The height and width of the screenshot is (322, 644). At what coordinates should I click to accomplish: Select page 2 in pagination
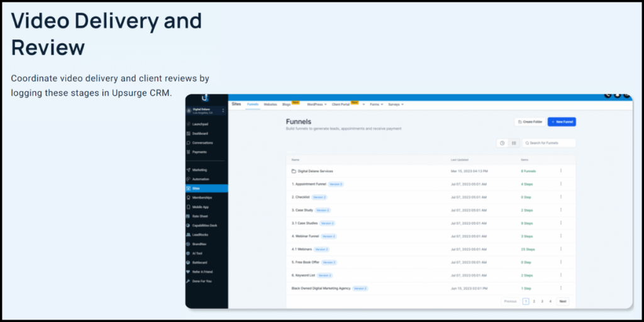[x=534, y=301]
